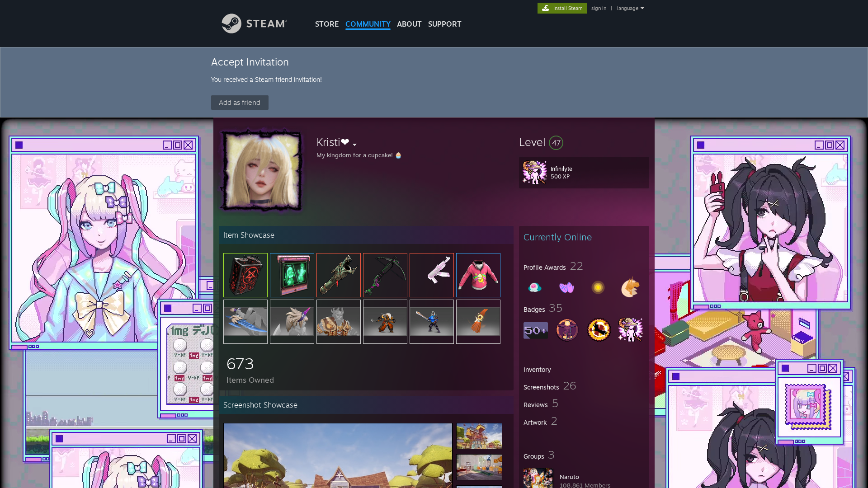
Task: Select the white-haired mask item
Action: pyautogui.click(x=292, y=322)
